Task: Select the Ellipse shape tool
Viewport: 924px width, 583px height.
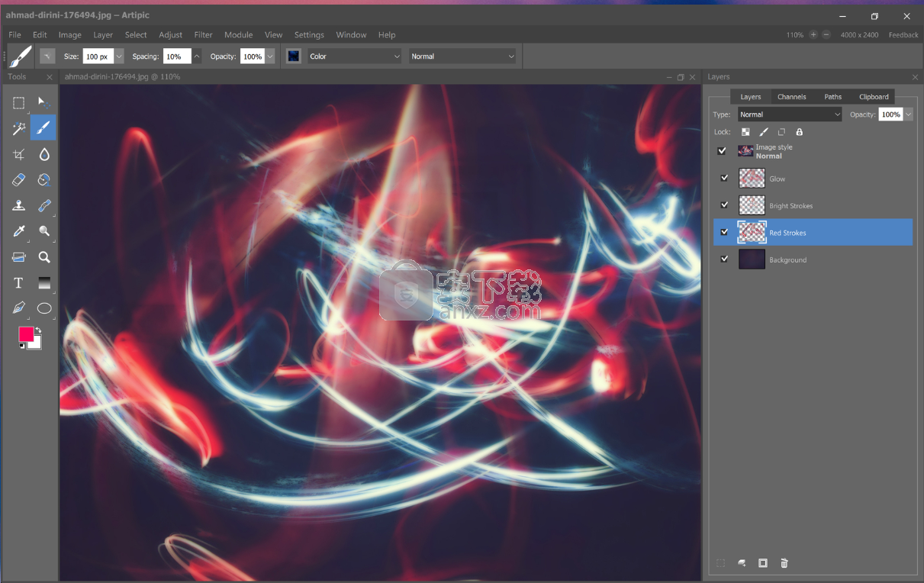Action: click(44, 308)
